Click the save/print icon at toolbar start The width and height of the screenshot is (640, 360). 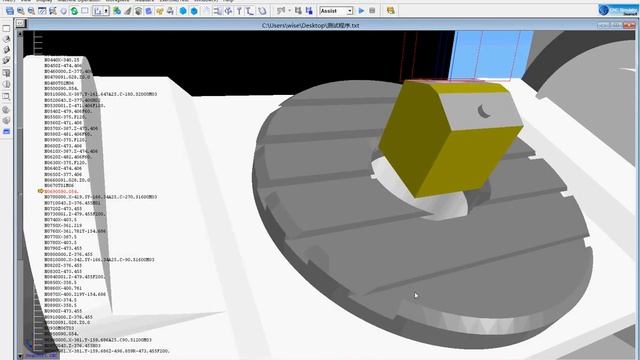pos(10,11)
